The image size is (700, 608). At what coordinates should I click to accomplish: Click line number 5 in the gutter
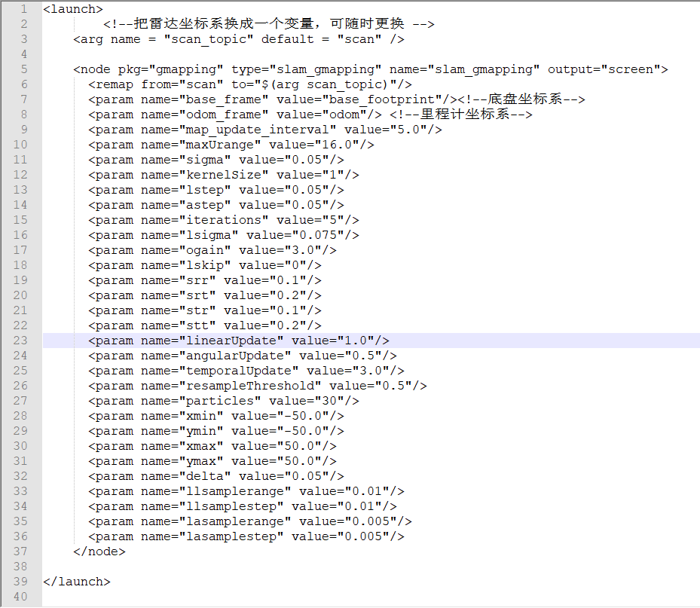(24, 69)
